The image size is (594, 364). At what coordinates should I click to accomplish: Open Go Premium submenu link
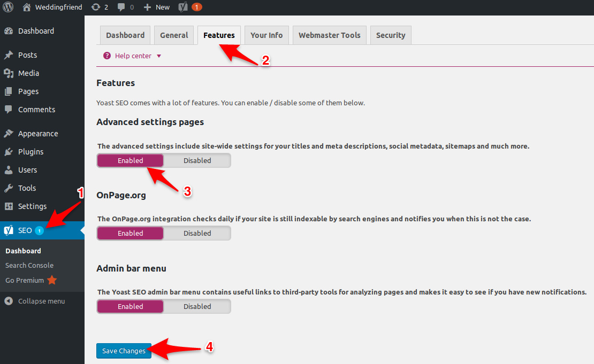[25, 281]
